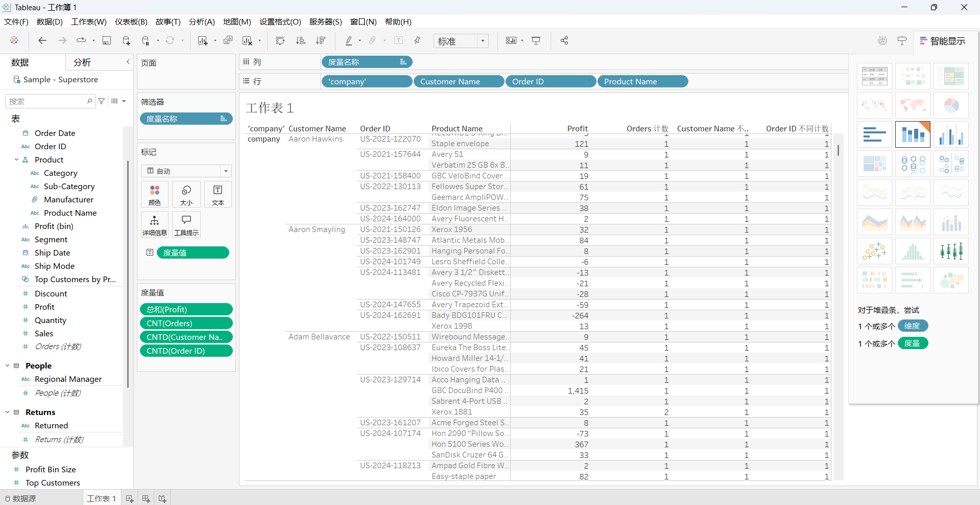Click the sort ascending icon
This screenshot has width=980, height=505.
300,40
